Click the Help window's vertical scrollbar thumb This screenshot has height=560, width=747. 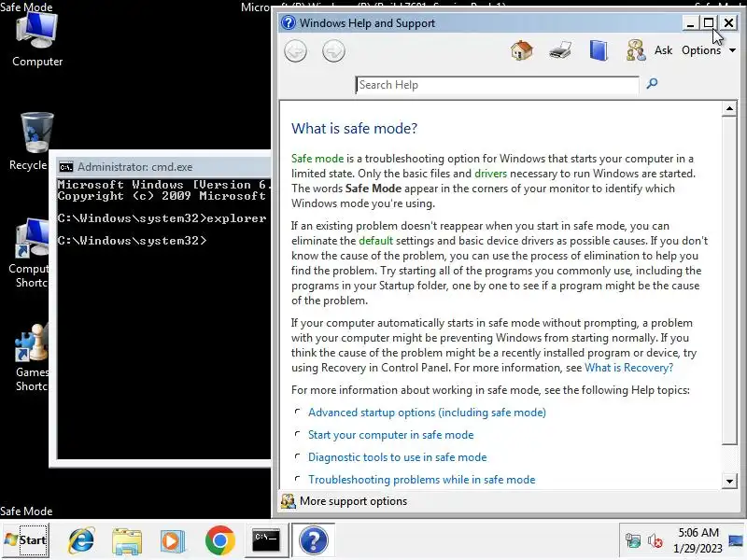click(729, 281)
